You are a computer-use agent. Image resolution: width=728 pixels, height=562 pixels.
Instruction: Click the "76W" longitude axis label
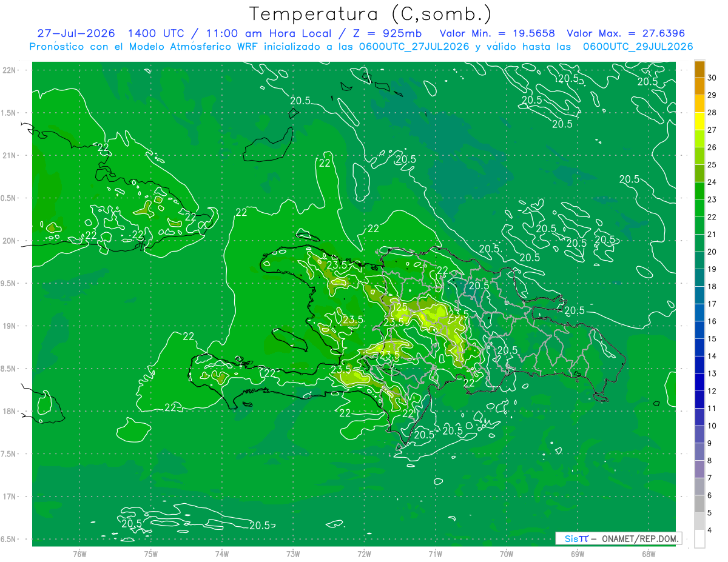tap(79, 554)
